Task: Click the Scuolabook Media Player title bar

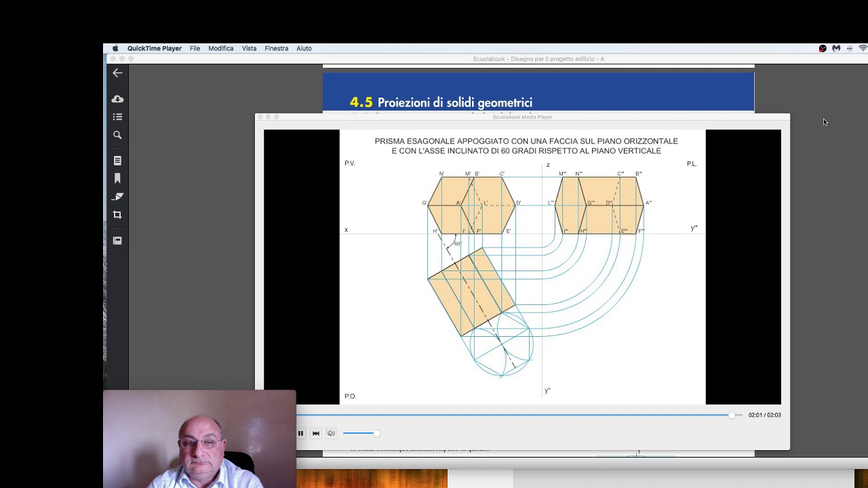Action: [522, 117]
